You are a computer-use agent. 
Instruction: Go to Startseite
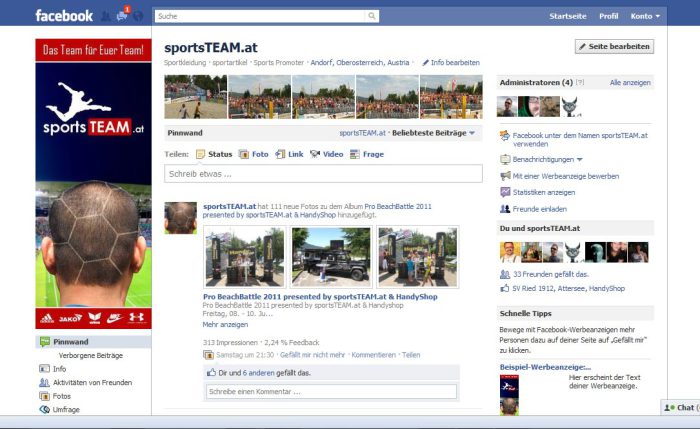567,16
